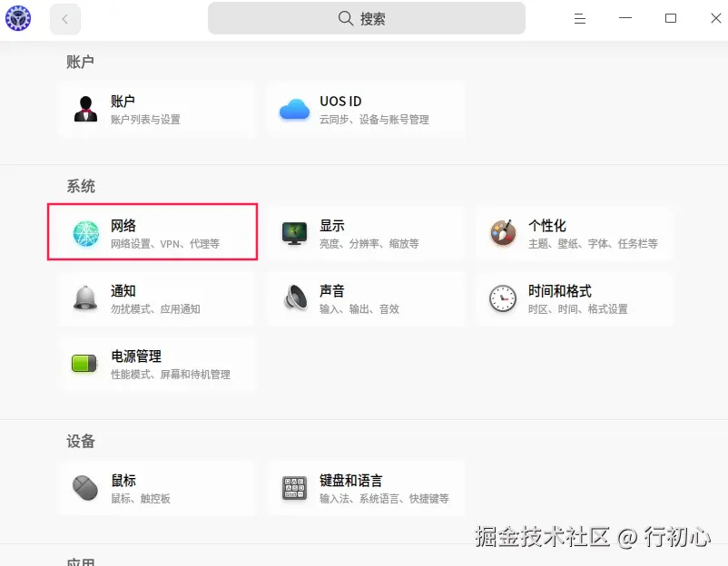Close the control center window
Image resolution: width=728 pixels, height=566 pixels.
(716, 18)
